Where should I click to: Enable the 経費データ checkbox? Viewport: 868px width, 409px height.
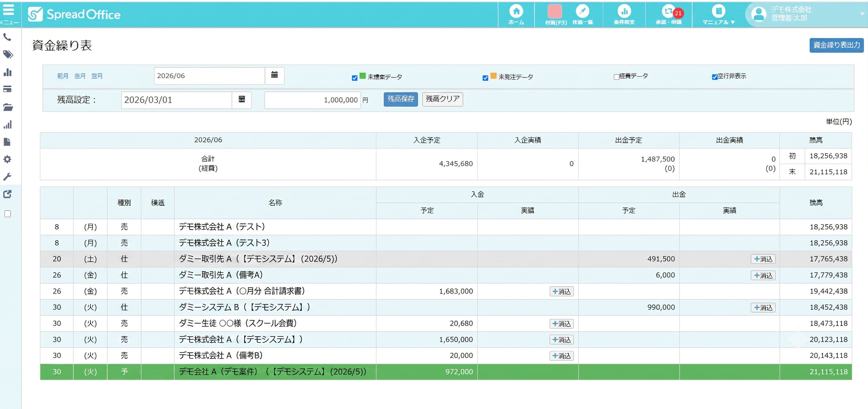click(616, 77)
